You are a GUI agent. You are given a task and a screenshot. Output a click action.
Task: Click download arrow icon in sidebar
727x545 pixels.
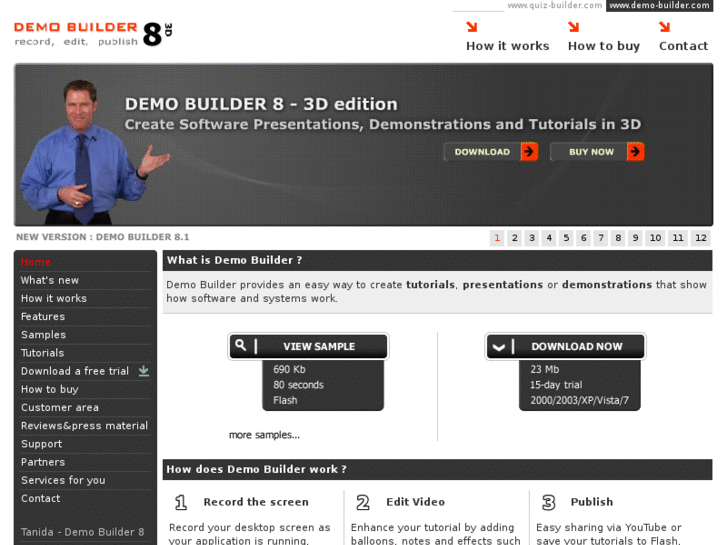pyautogui.click(x=144, y=371)
